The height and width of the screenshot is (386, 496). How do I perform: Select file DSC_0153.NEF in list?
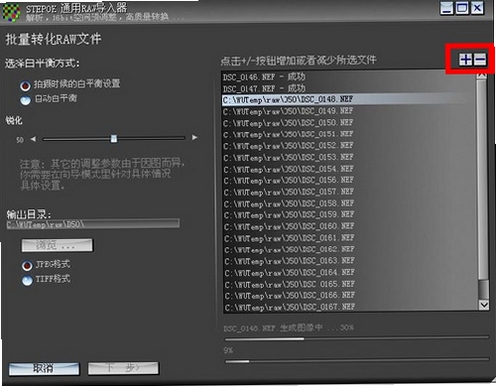point(349,157)
